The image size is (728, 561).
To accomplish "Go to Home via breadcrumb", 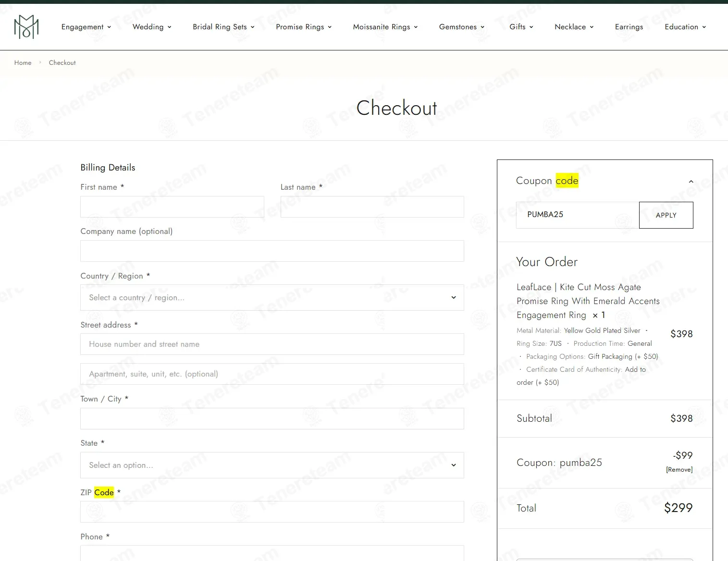I will [23, 63].
